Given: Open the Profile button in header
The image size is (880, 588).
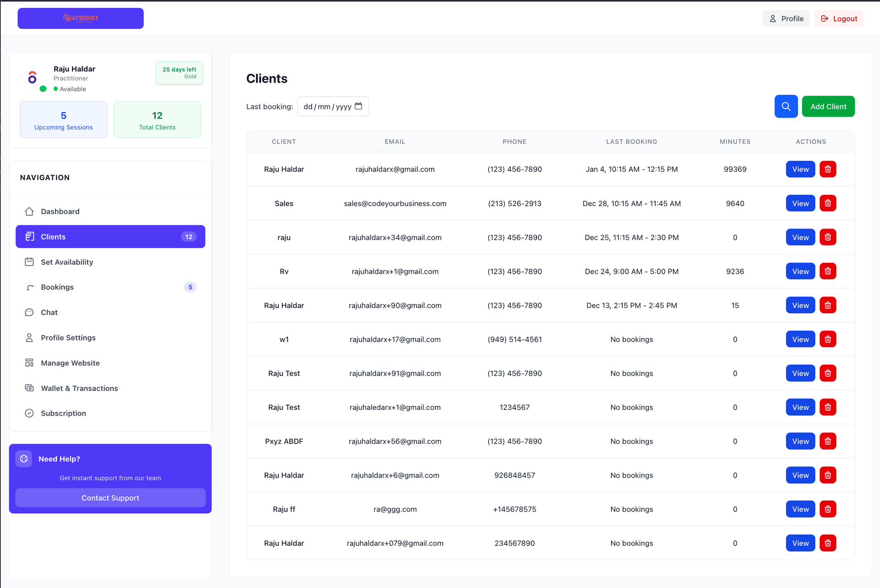Looking at the screenshot, I should coord(786,19).
